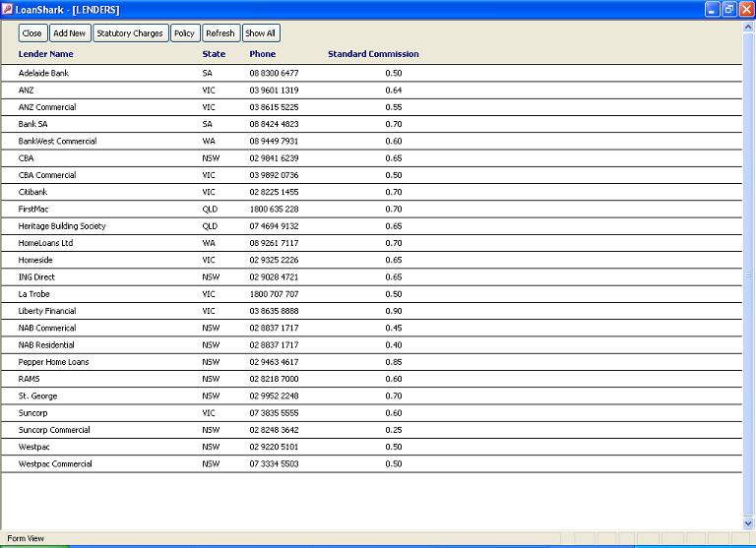Viewport: 756px width, 548px height.
Task: Restore down the LoanShark window
Action: [x=729, y=9]
